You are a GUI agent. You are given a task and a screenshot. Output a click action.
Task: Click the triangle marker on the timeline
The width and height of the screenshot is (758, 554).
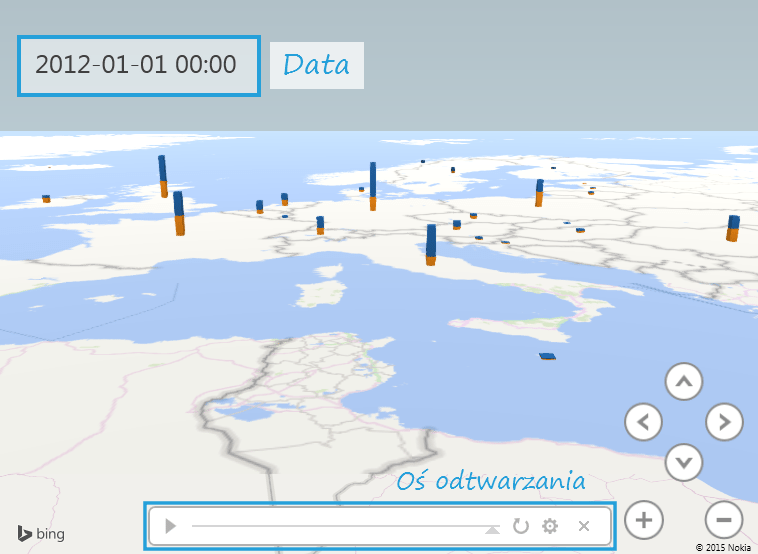[x=492, y=529]
